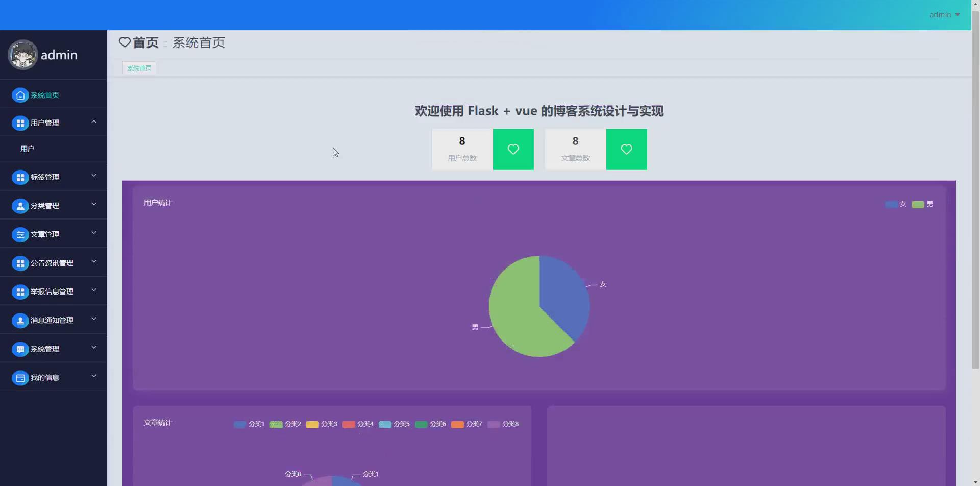Click the green heart beside 用户总数 card

[x=513, y=149]
